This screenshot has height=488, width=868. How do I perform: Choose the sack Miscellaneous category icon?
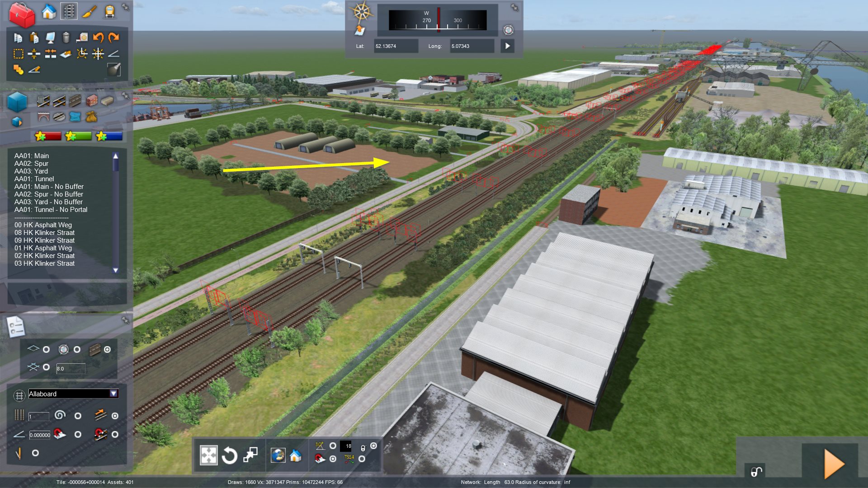(x=91, y=117)
